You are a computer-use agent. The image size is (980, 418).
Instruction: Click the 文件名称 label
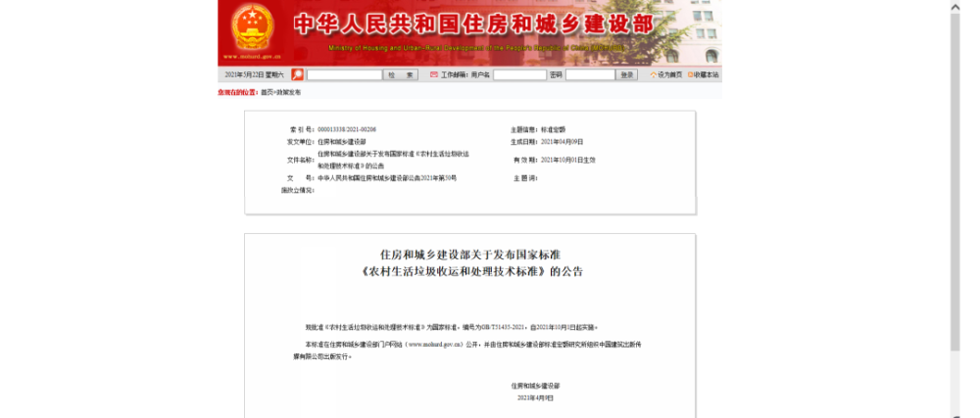[x=301, y=160]
